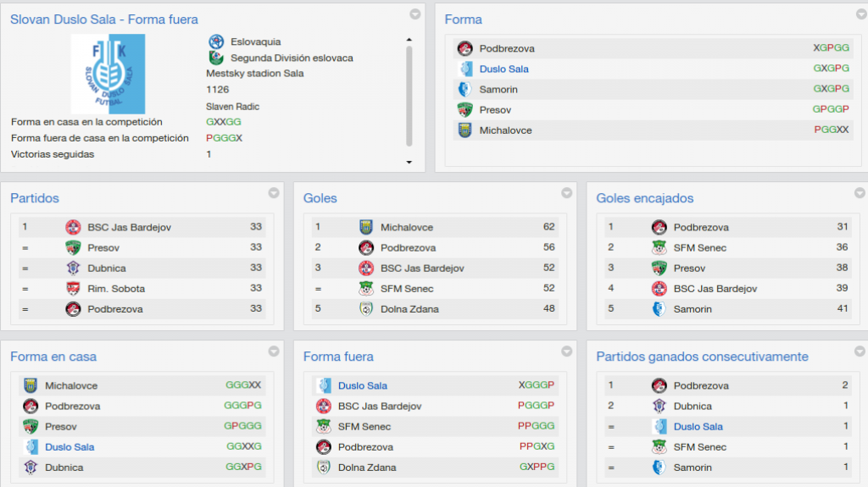The image size is (868, 487).
Task: Click the Slovan Duslo Sala club logo
Action: click(x=108, y=74)
